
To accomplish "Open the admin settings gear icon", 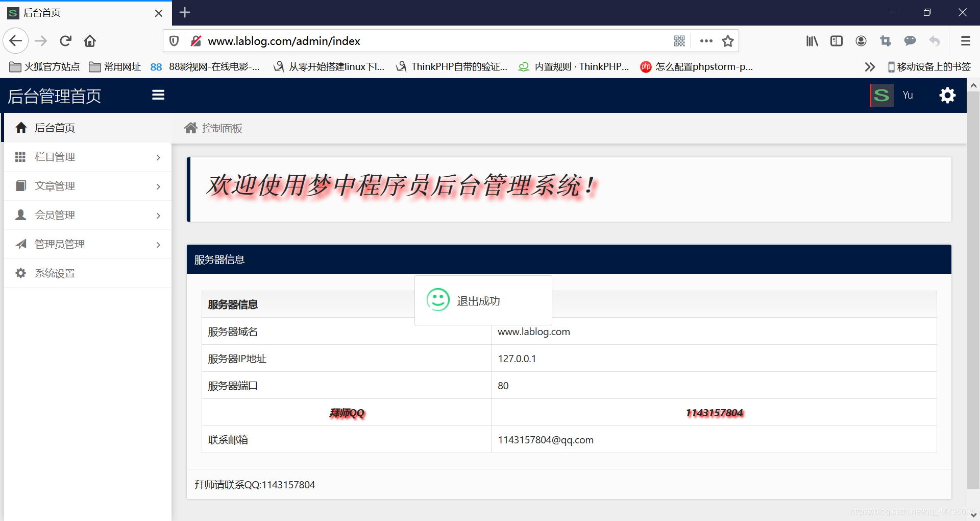I will (x=947, y=95).
